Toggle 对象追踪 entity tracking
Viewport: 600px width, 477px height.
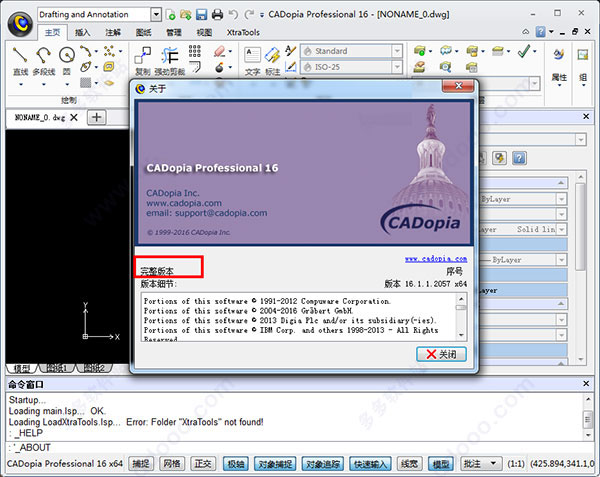click(323, 464)
